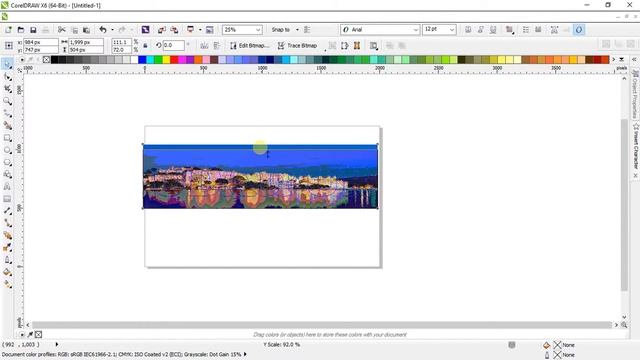Toggle the lock ratio padlock
Image resolution: width=640 pixels, height=360 pixels.
coord(145,46)
